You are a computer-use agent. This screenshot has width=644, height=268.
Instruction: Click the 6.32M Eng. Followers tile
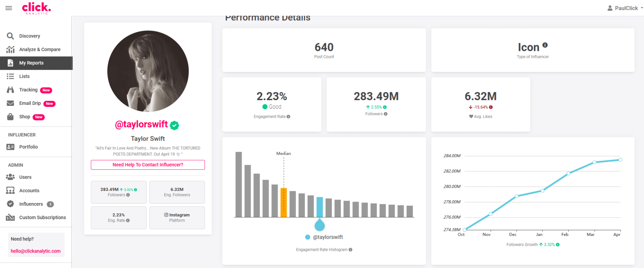point(177,192)
